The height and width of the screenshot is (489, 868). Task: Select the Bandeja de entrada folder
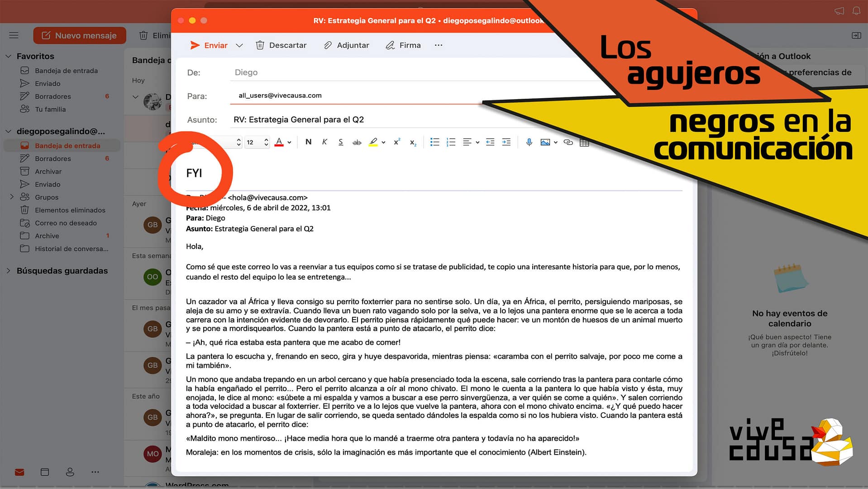tap(68, 145)
